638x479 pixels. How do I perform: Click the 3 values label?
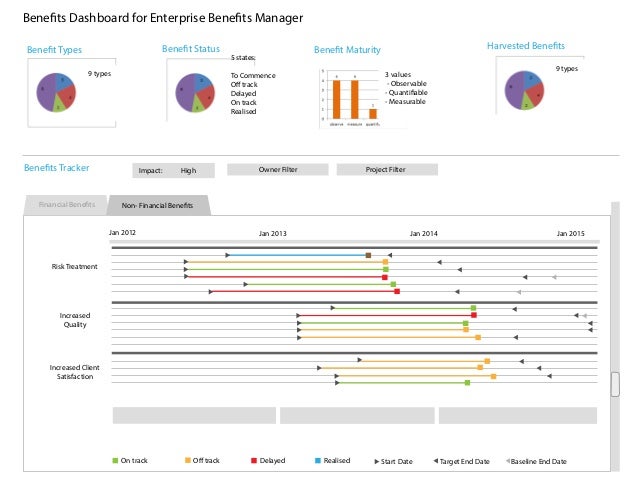[398, 74]
